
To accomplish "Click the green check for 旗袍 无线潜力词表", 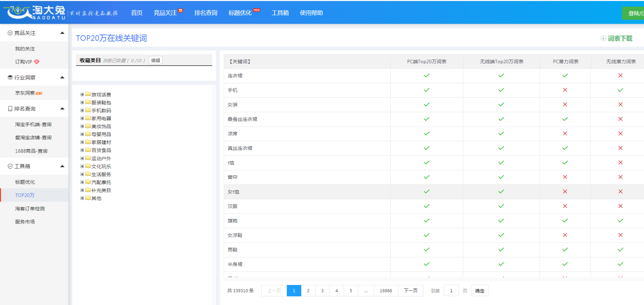I will coord(620,220).
